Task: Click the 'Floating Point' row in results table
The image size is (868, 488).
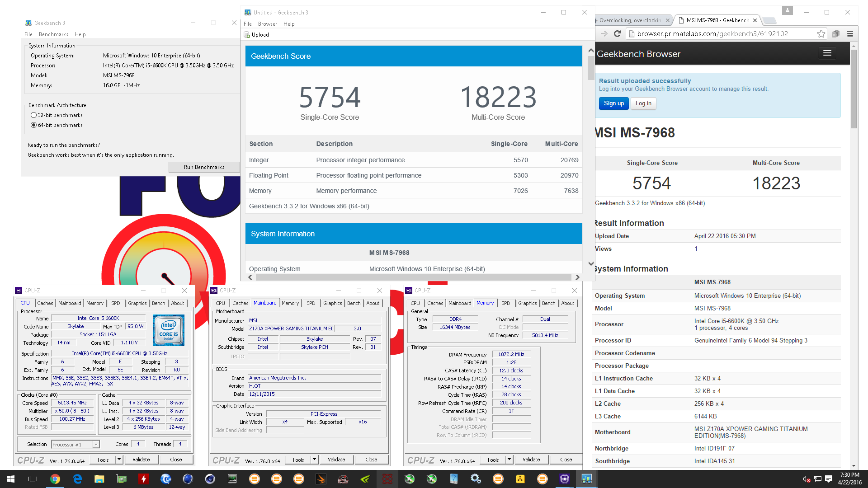Action: 414,175
